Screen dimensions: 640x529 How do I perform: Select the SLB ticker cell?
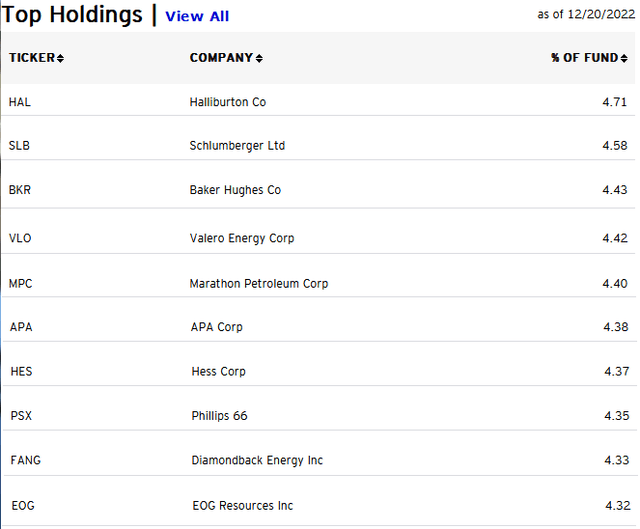[19, 145]
